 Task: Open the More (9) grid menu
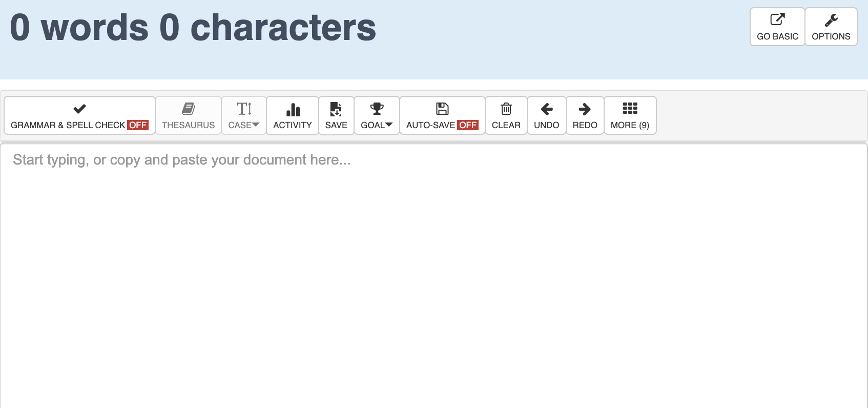(x=630, y=115)
